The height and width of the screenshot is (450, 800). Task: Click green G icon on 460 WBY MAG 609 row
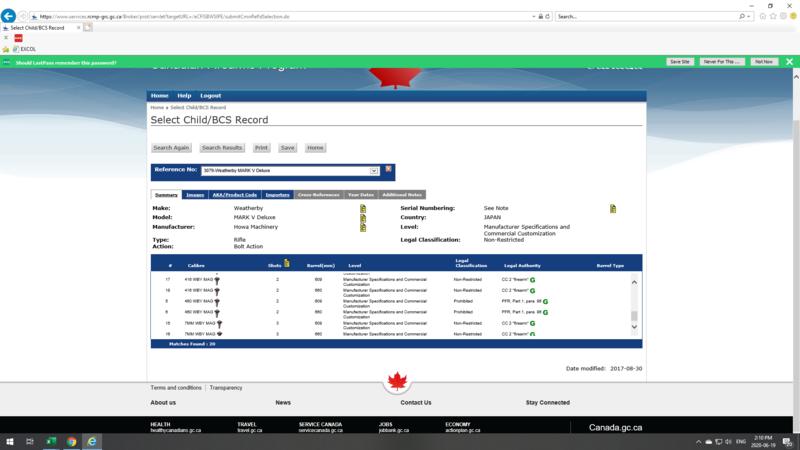(x=545, y=302)
